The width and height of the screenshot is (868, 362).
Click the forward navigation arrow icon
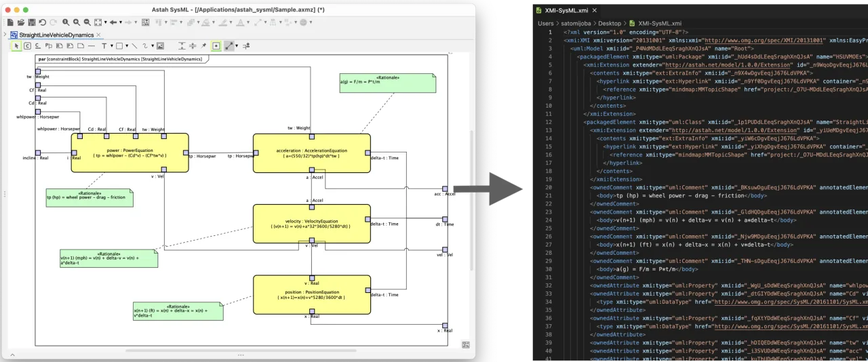[x=128, y=22]
